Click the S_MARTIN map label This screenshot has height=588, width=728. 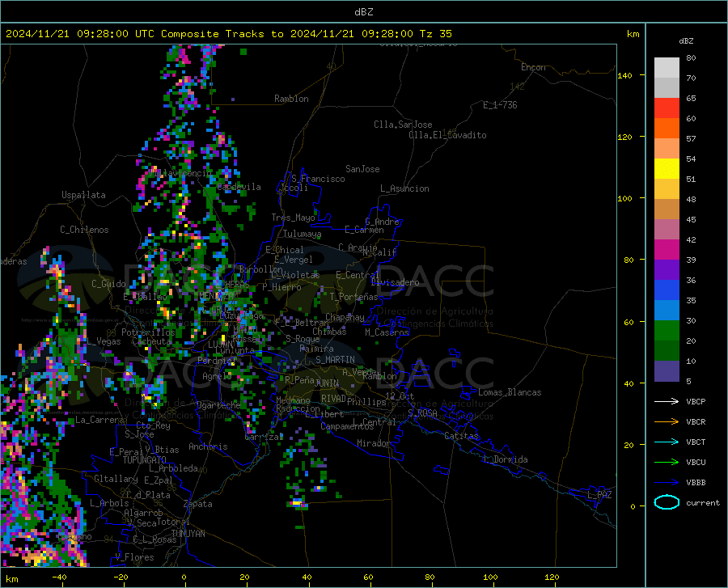pos(335,360)
